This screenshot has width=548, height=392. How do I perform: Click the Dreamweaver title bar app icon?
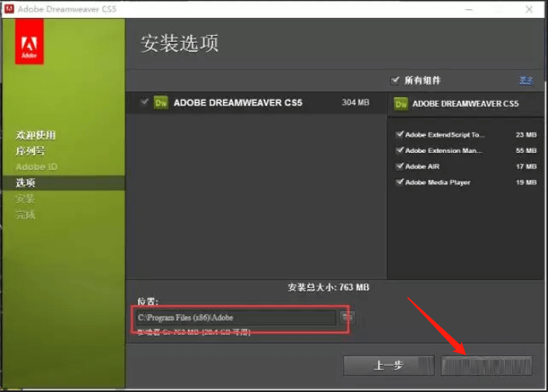click(x=9, y=9)
